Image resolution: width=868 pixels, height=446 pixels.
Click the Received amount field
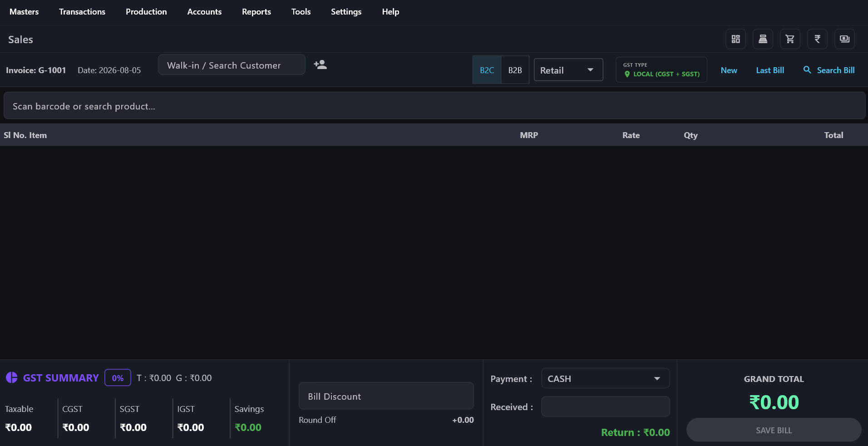pyautogui.click(x=605, y=406)
